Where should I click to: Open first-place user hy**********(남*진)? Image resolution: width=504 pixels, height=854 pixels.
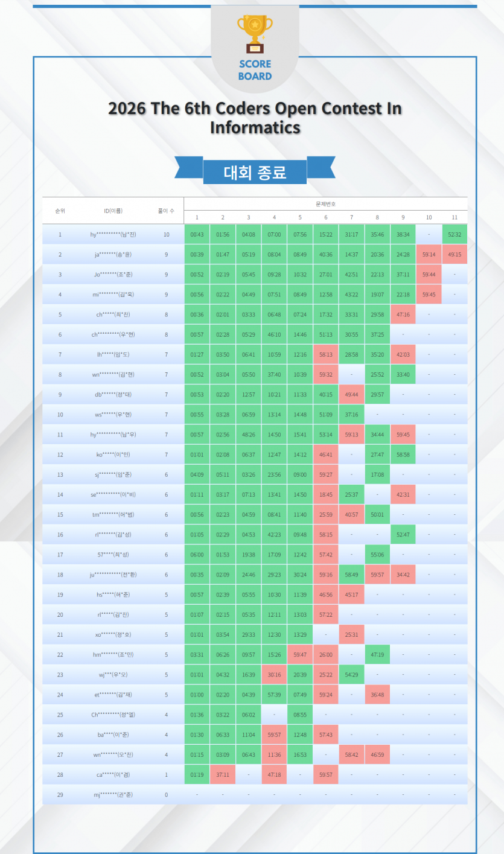click(113, 235)
